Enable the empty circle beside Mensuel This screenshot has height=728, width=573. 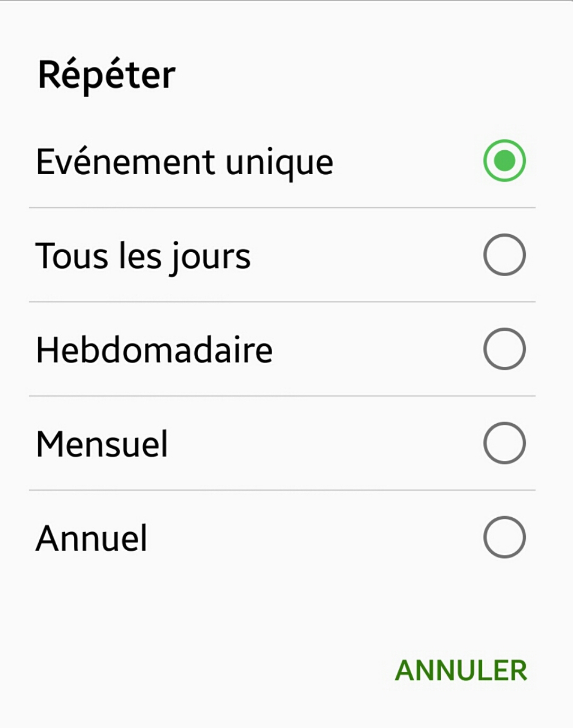pyautogui.click(x=504, y=443)
